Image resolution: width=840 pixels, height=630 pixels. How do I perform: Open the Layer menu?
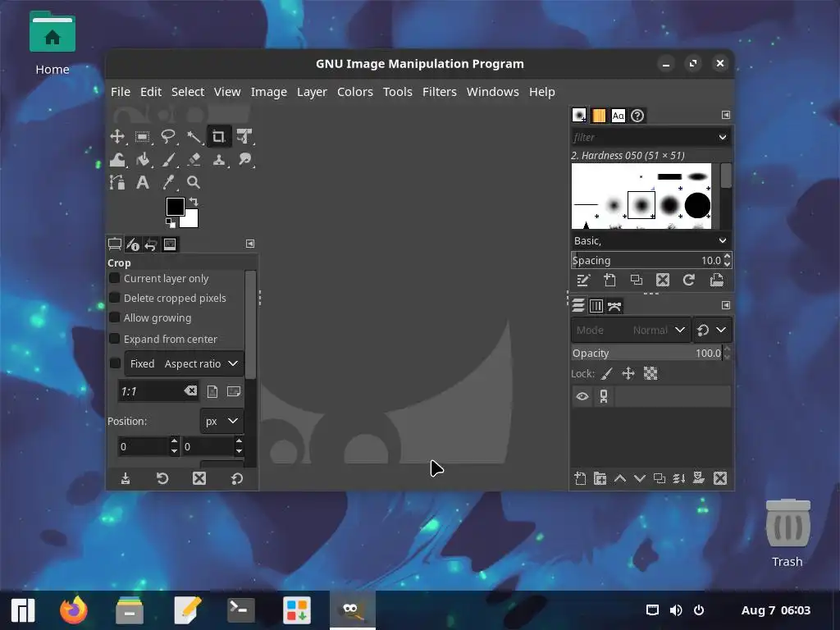pos(312,92)
